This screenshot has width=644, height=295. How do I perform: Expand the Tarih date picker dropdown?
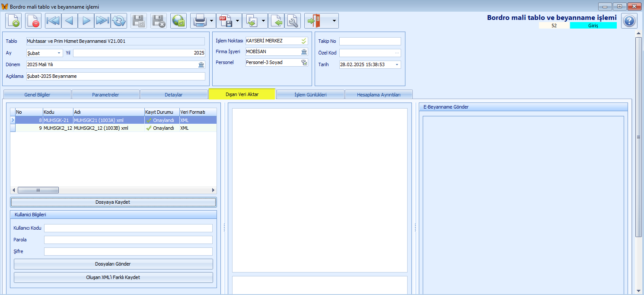pos(397,65)
